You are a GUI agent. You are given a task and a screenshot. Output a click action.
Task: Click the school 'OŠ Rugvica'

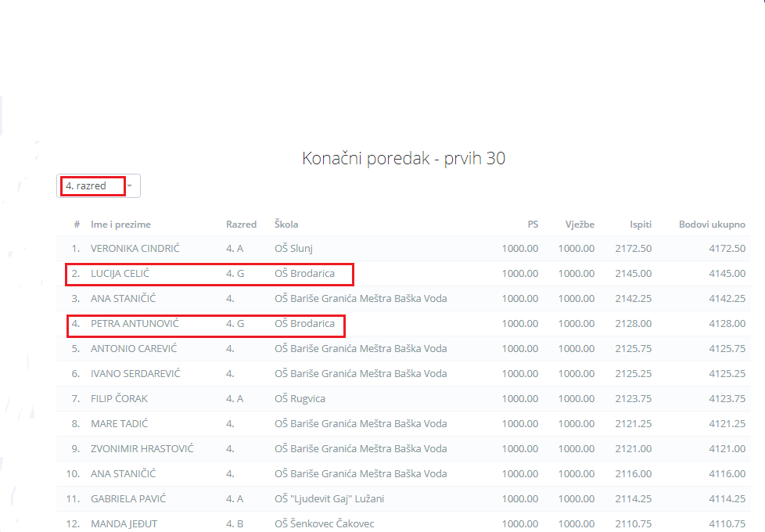[300, 399]
